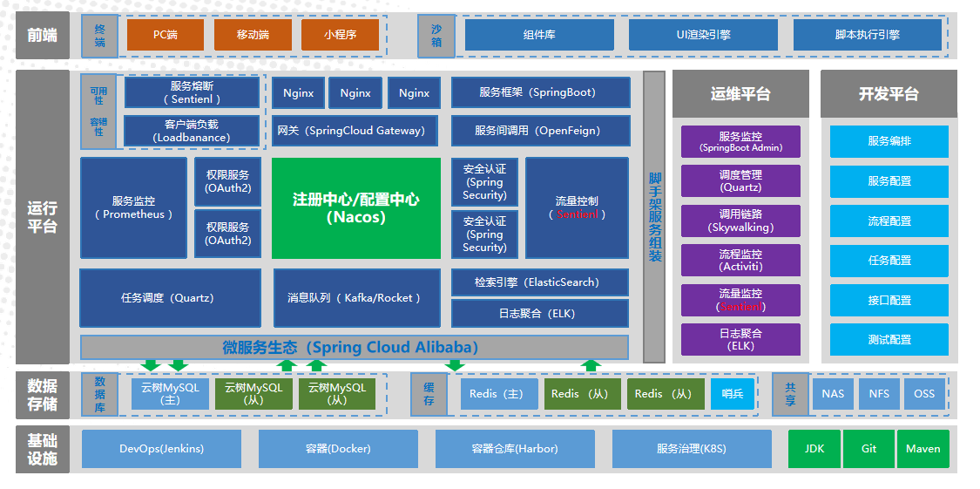The width and height of the screenshot is (980, 489).
Task: Select the green JDK box
Action: (x=814, y=449)
